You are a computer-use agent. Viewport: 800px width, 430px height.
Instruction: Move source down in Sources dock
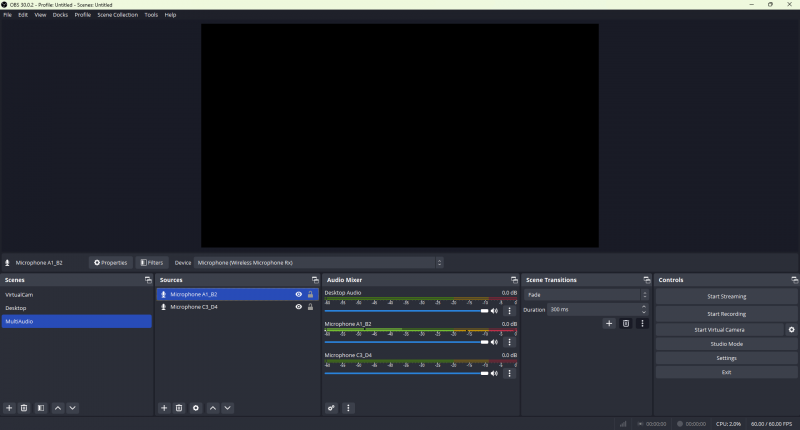click(x=228, y=408)
